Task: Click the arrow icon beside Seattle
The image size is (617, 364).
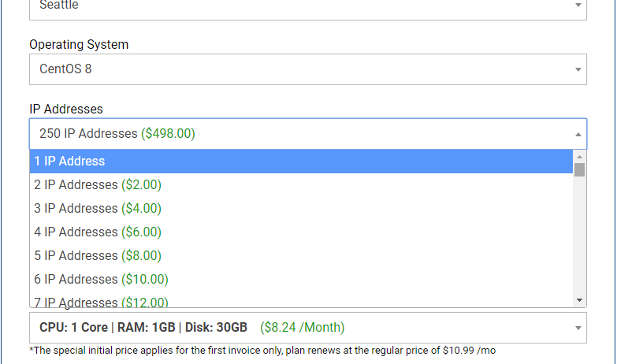Action: click(579, 6)
